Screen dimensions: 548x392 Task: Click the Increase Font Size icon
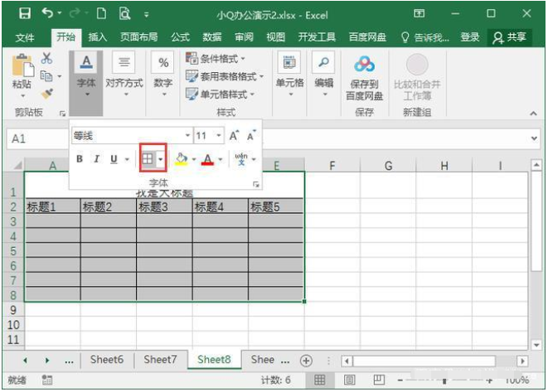[234, 136]
